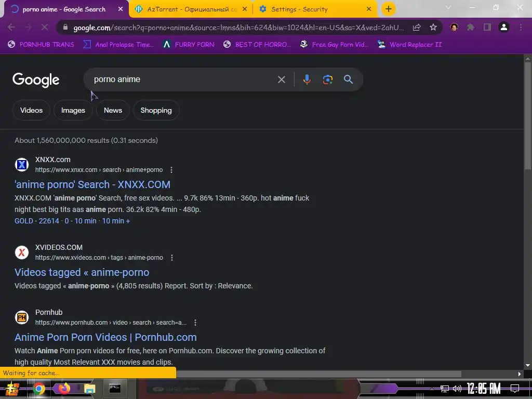532x399 pixels.
Task: Open the command prompt taskbar icon
Action: tap(115, 389)
